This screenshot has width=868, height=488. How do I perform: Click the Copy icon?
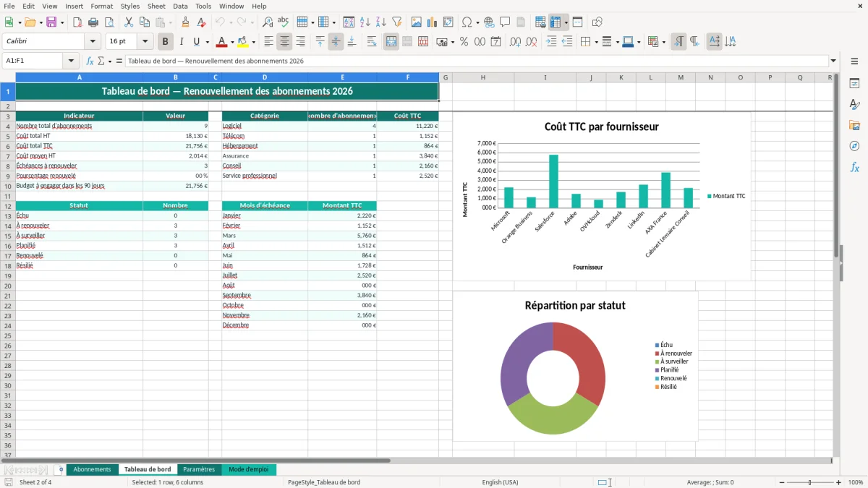pos(144,22)
